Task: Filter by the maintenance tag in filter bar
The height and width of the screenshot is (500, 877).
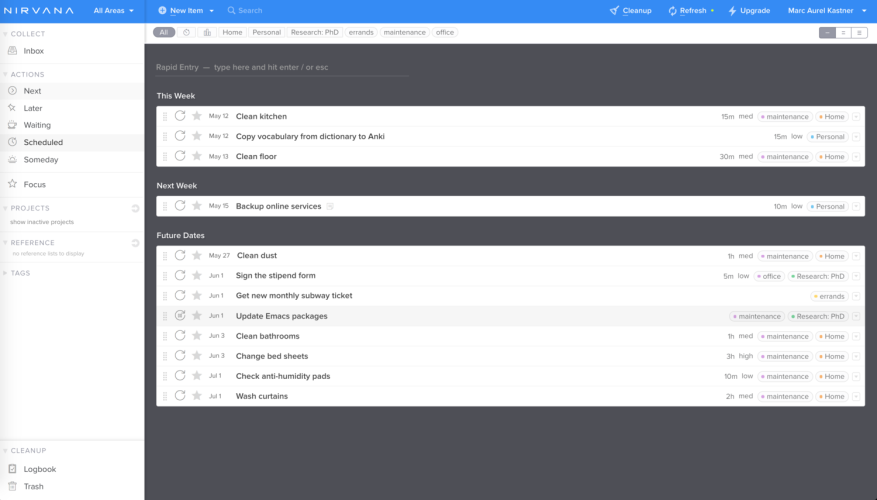Action: pyautogui.click(x=404, y=33)
